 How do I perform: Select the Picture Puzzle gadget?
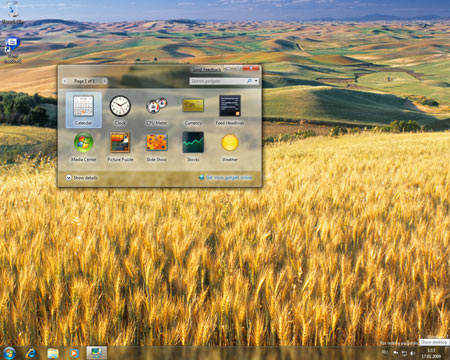[120, 147]
